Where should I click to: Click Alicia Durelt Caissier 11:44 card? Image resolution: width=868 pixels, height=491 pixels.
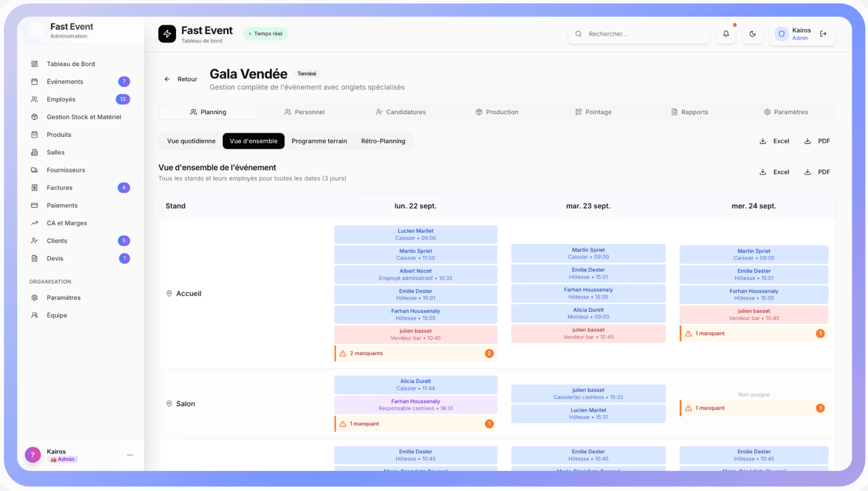coord(416,385)
